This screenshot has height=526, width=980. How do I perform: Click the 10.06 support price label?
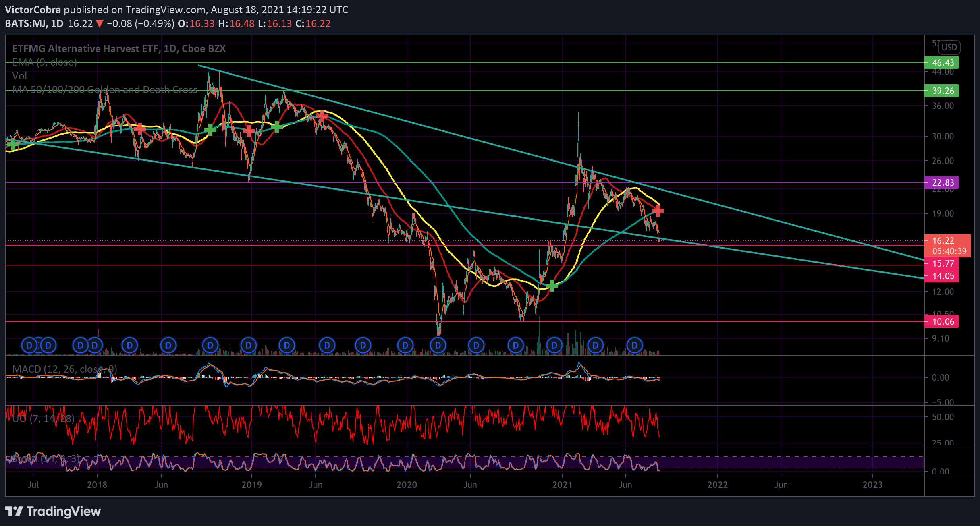coord(942,321)
